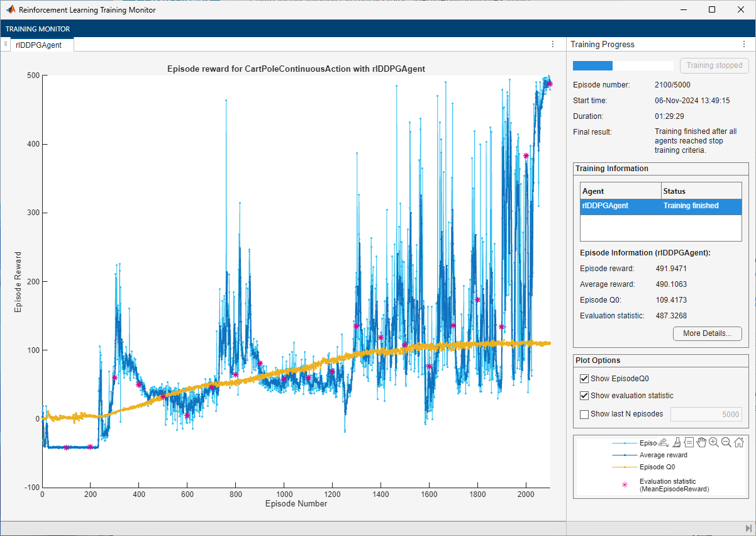
Task: Click the export axes toolbar icon
Action: click(663, 442)
